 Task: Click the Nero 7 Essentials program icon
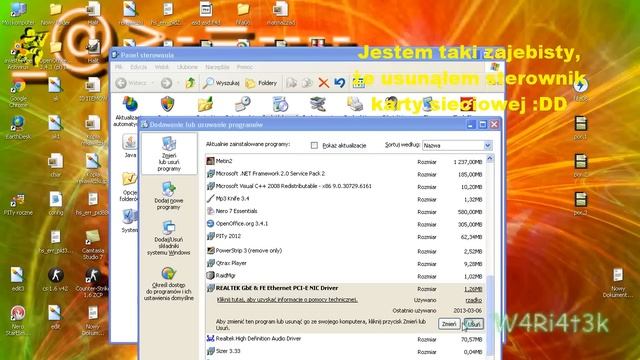[210, 211]
